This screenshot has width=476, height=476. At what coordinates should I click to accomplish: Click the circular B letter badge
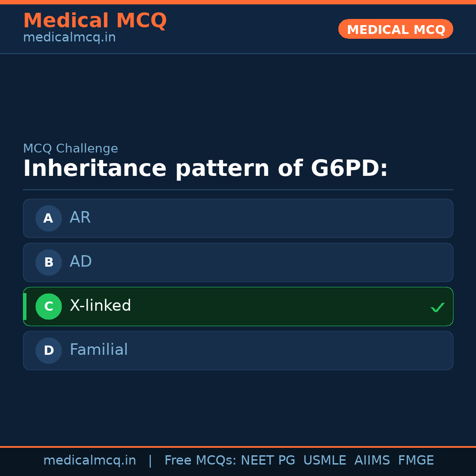48,262
